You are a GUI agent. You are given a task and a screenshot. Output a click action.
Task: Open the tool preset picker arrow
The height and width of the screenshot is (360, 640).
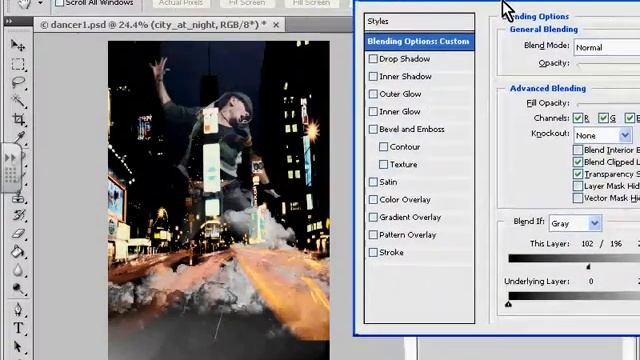coord(40,3)
